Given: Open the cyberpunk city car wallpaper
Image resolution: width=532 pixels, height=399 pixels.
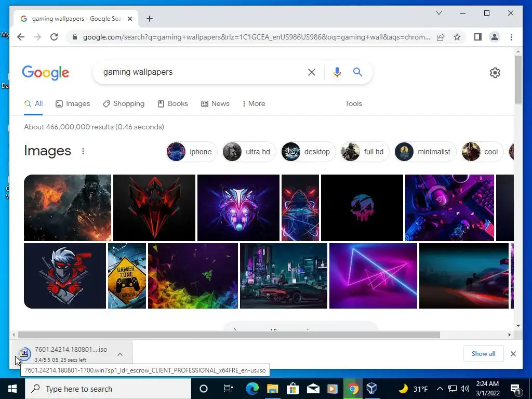Looking at the screenshot, I should (x=284, y=276).
